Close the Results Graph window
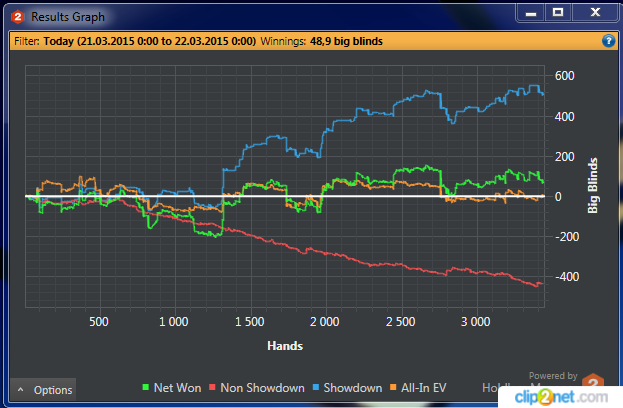This screenshot has width=623, height=408. click(595, 13)
